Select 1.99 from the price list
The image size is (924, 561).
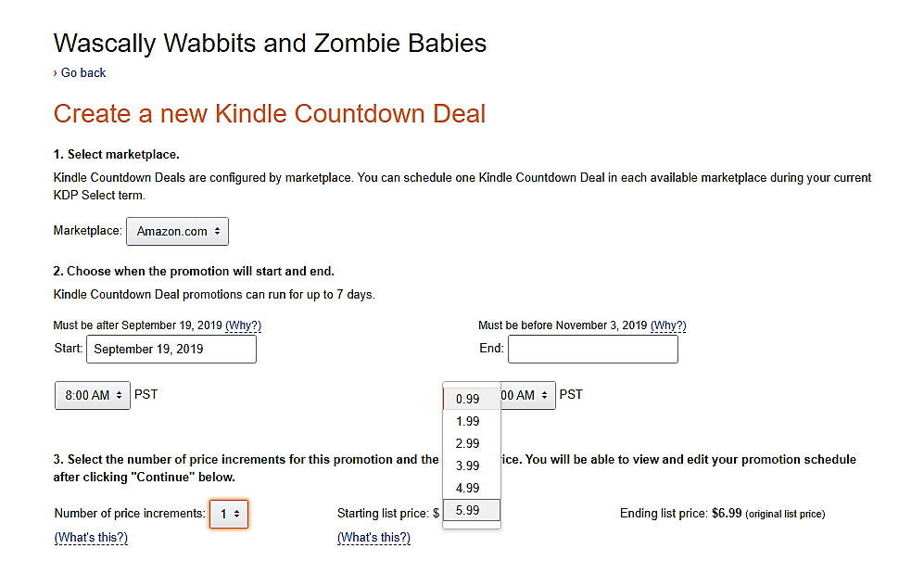click(x=468, y=421)
